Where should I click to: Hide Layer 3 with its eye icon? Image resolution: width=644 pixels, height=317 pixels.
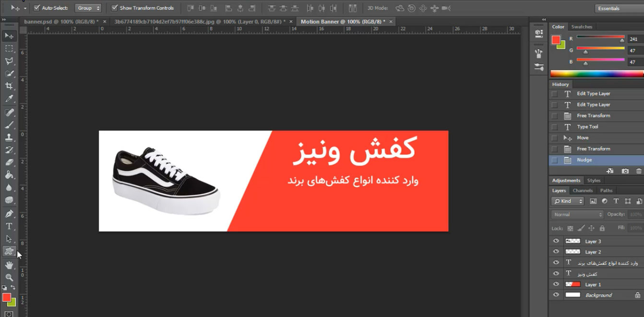(556, 241)
